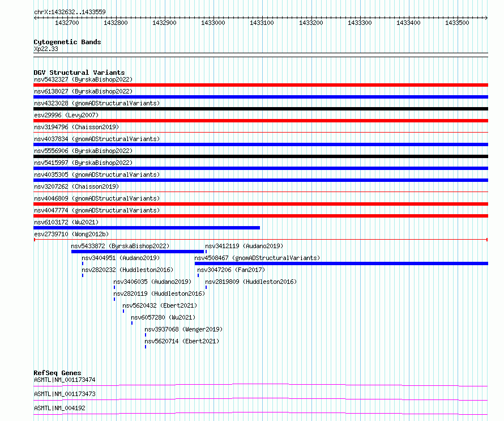Click thin red line under esv2739710 (Wong2012b)

pos(260,240)
